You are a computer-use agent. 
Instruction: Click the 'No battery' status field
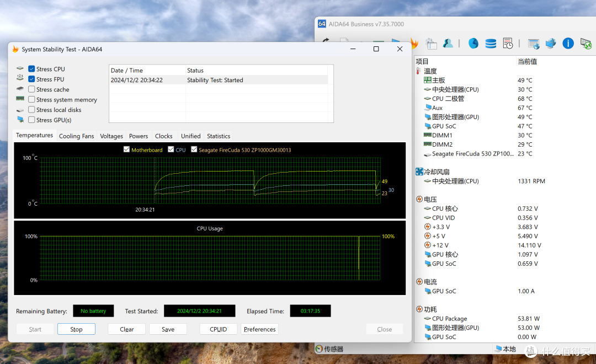click(x=93, y=311)
